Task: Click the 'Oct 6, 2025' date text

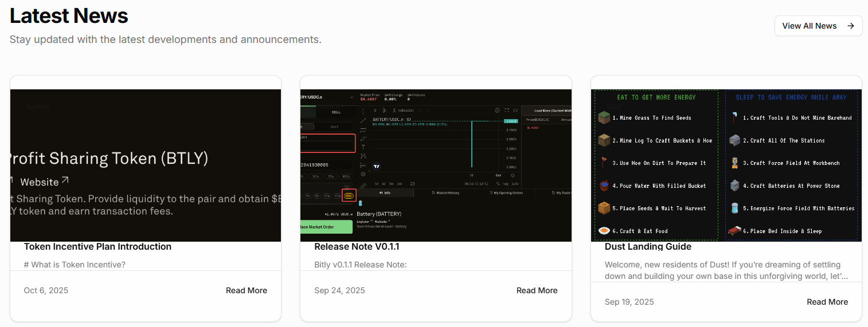Action: [46, 290]
